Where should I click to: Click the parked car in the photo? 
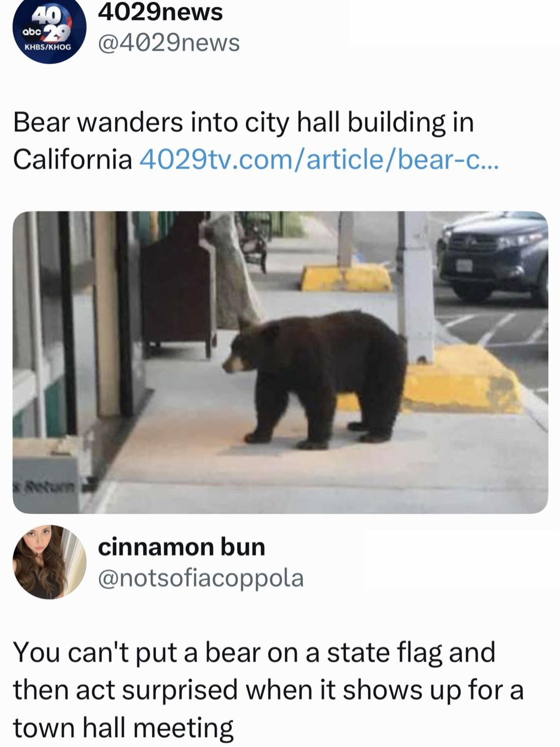[493, 256]
